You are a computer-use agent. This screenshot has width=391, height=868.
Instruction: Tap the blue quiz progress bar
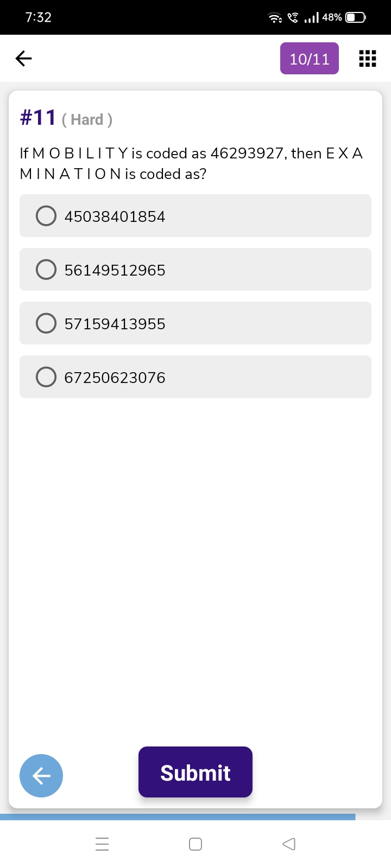[x=178, y=816]
